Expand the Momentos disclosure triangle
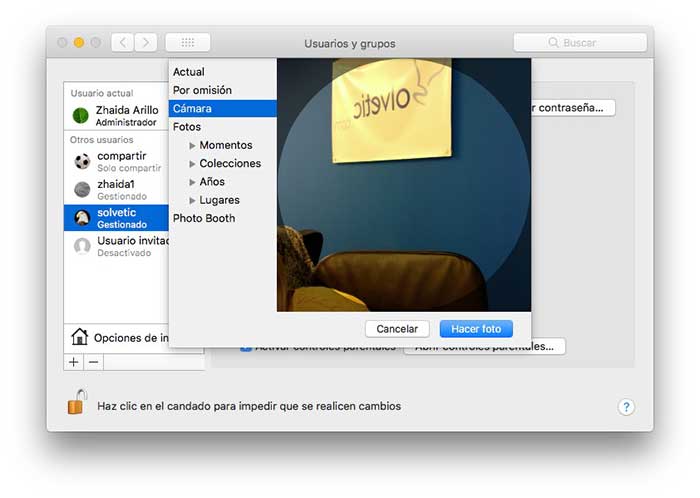The image size is (700, 498). click(192, 145)
